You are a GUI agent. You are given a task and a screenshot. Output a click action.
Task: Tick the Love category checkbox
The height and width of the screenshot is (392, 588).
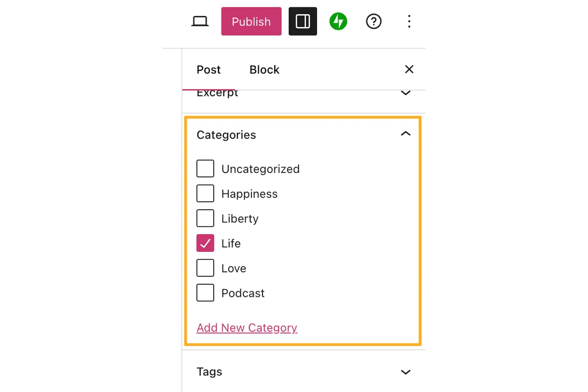coord(205,269)
